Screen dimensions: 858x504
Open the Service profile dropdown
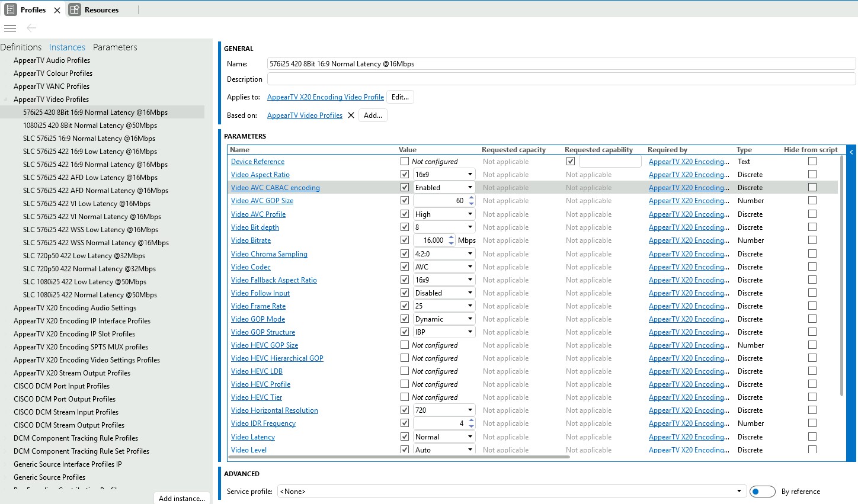click(739, 492)
